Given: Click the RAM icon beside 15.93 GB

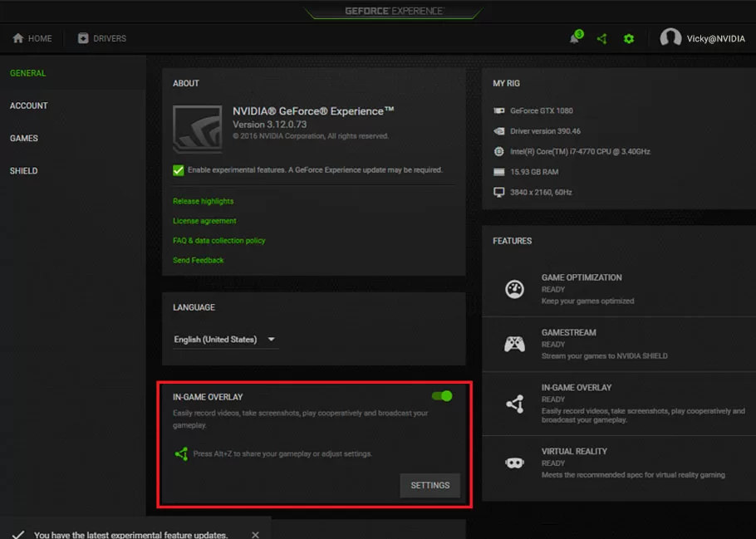Looking at the screenshot, I should point(499,172).
